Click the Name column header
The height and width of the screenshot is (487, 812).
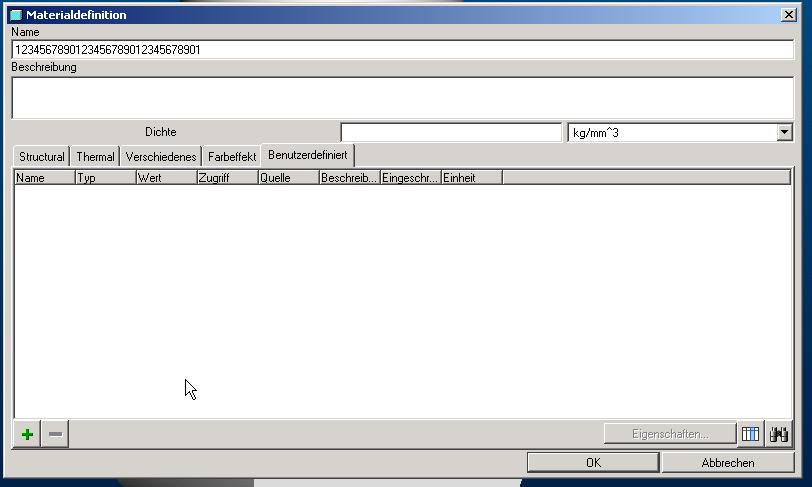click(45, 178)
